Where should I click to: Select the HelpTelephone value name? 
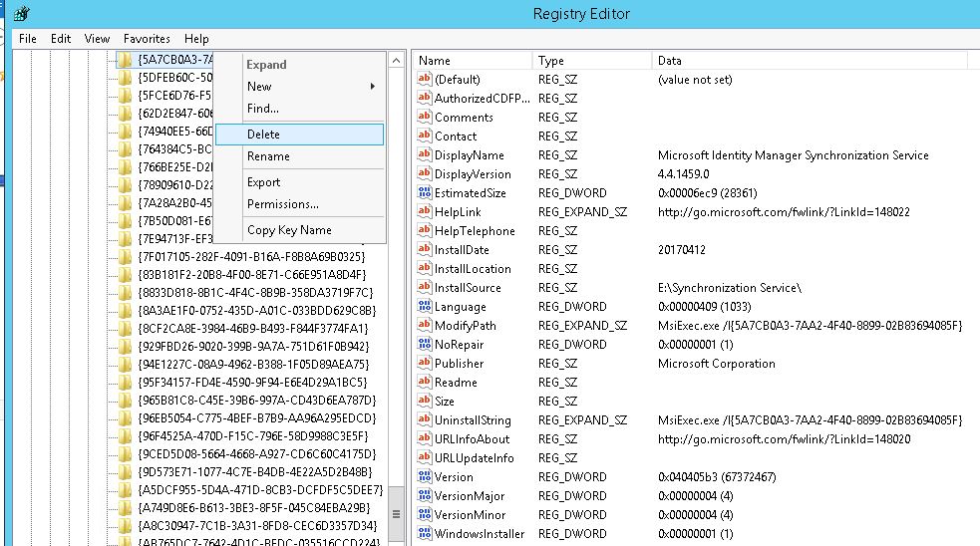[475, 231]
